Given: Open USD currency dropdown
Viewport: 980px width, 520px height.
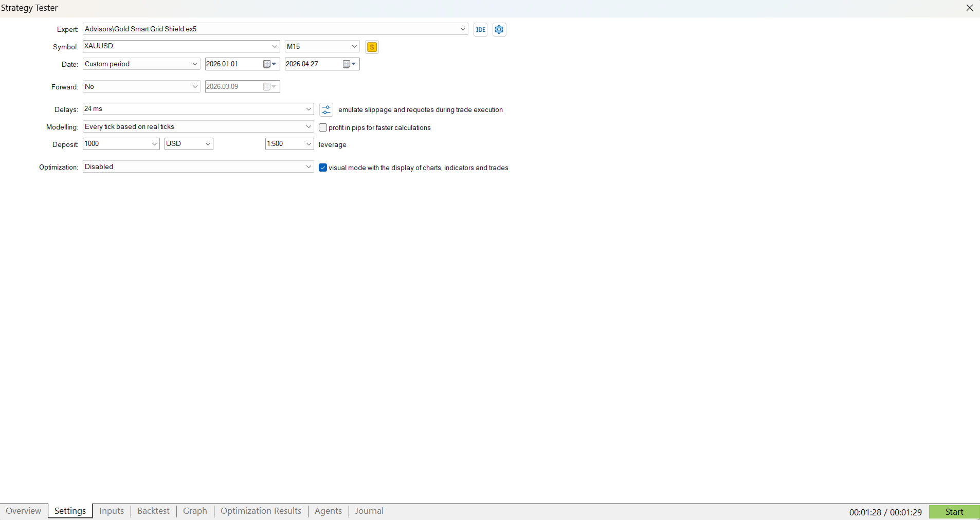Looking at the screenshot, I should 189,144.
